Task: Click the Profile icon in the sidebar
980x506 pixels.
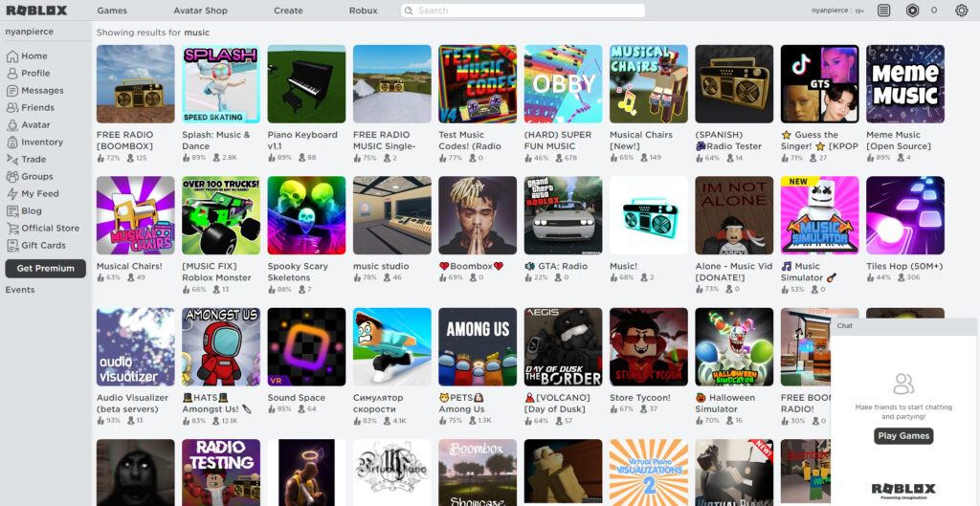Action: coord(11,73)
